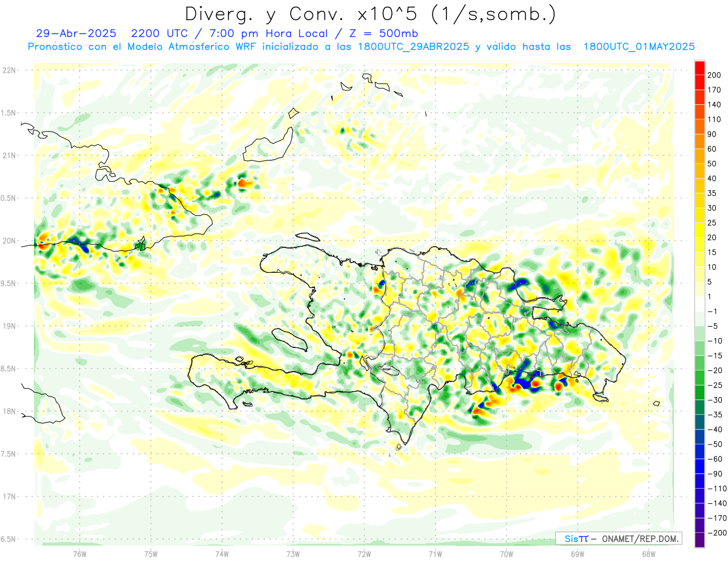Click the 60 value on the color scale
The height and width of the screenshot is (562, 728).
[x=712, y=149]
